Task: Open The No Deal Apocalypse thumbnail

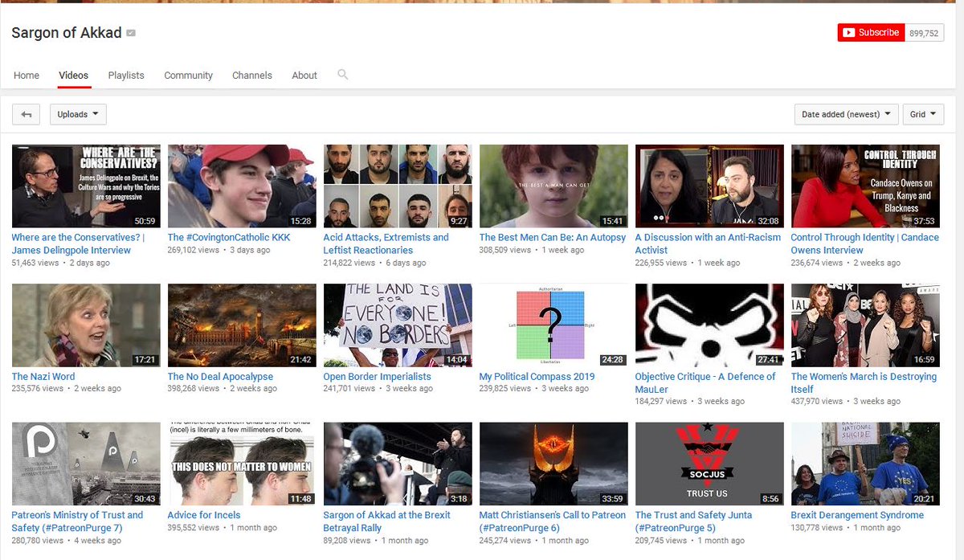Action: pos(242,325)
